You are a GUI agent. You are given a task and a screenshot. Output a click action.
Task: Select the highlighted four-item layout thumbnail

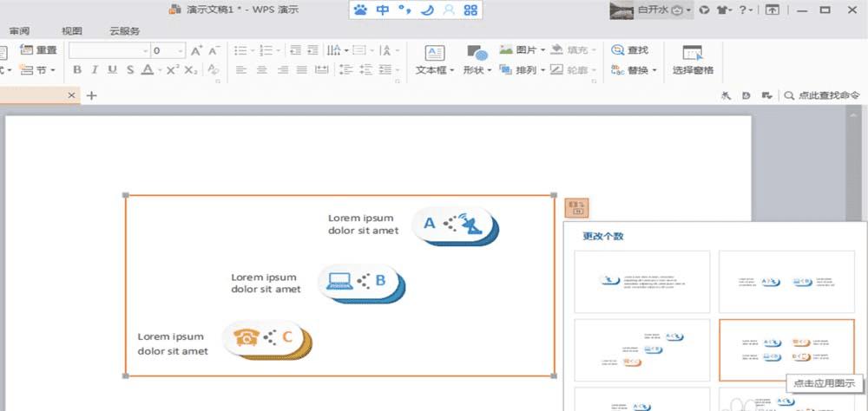point(786,350)
